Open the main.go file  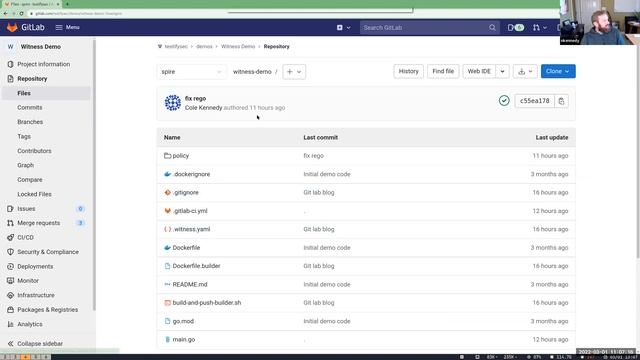[x=184, y=340]
